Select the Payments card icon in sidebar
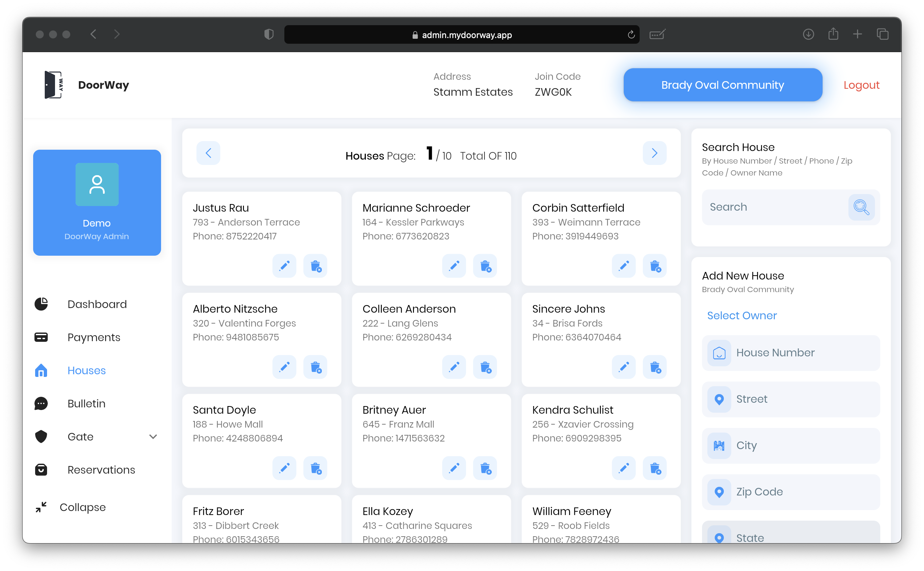The height and width of the screenshot is (571, 924). click(x=41, y=337)
